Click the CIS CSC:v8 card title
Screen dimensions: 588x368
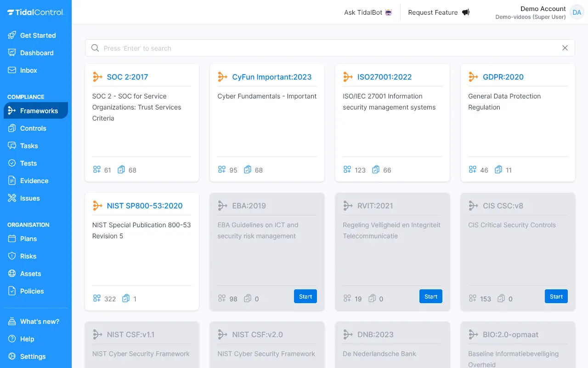pyautogui.click(x=503, y=206)
